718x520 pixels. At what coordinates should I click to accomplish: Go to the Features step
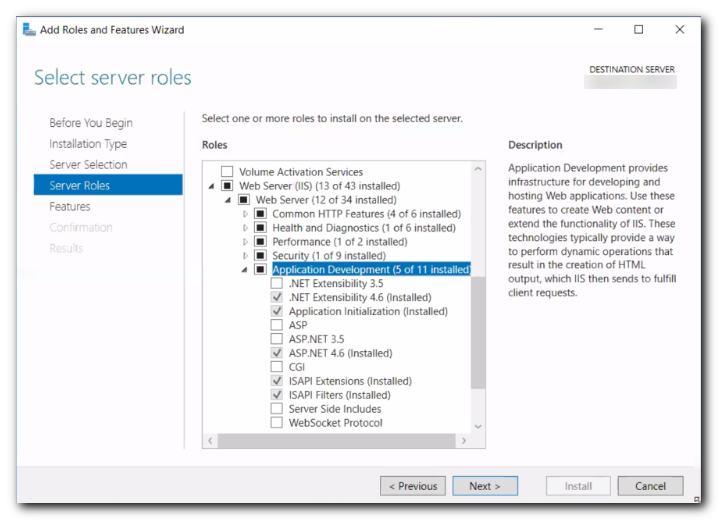point(70,206)
